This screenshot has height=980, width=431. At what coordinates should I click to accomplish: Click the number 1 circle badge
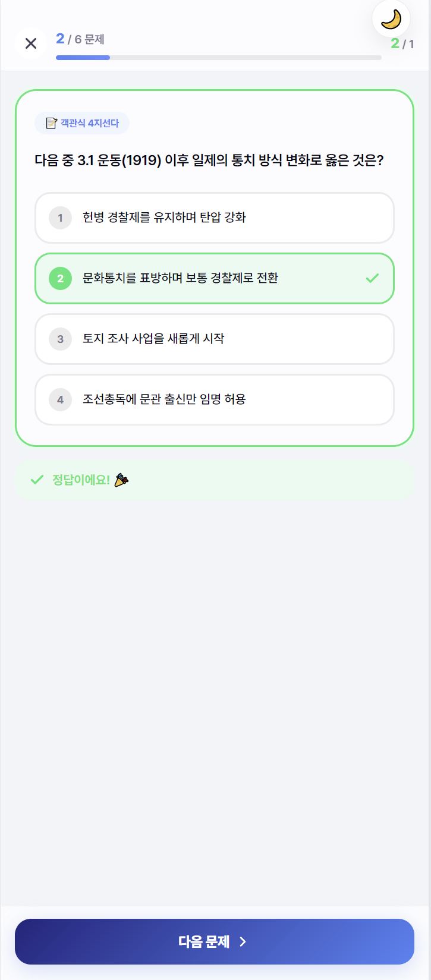click(x=60, y=218)
